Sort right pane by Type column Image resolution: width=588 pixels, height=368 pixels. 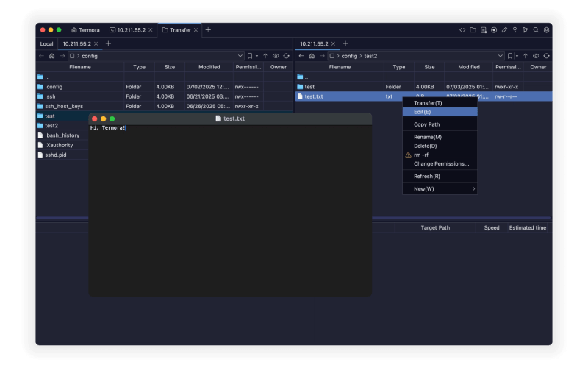[399, 67]
